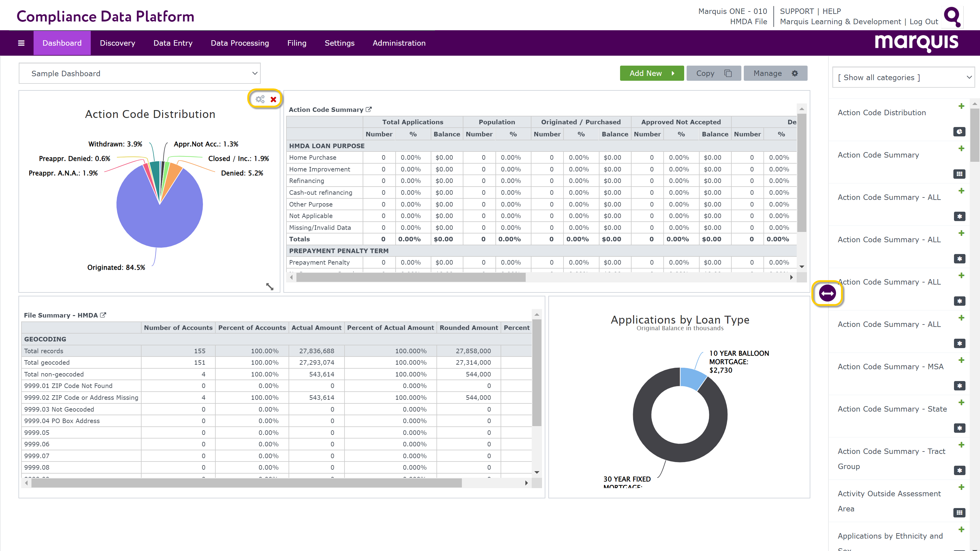980x551 pixels.
Task: Open File Summary - HMDA external link icon
Action: (x=103, y=315)
